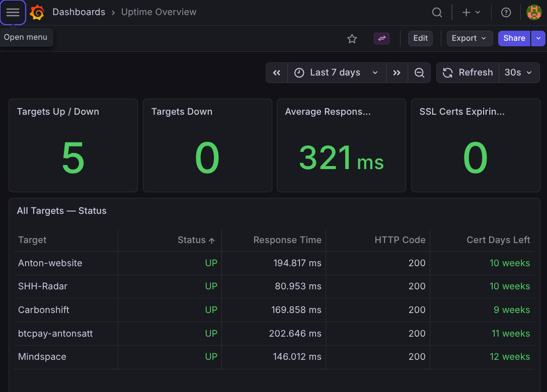Shift time range backward with left arrows

[x=277, y=73]
